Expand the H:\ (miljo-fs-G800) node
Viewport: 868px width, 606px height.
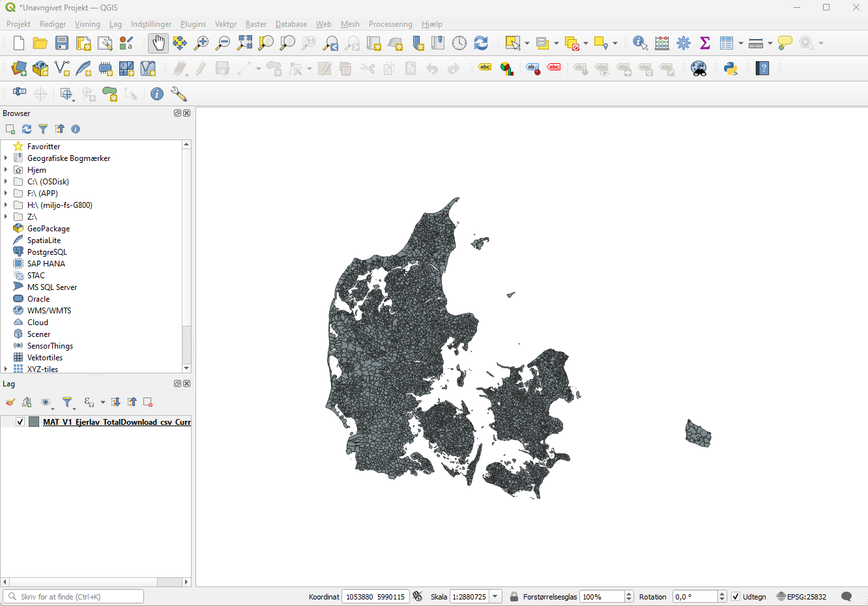click(6, 205)
